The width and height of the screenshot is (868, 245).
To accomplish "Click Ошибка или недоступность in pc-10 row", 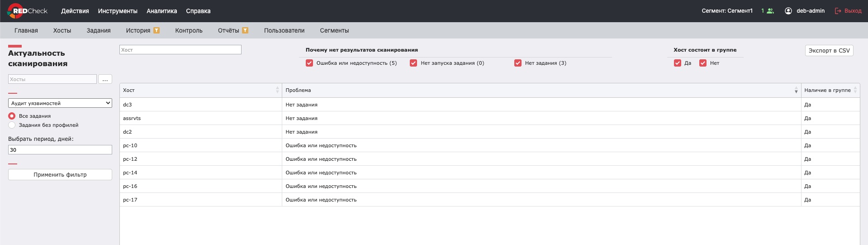I will pyautogui.click(x=541, y=145).
